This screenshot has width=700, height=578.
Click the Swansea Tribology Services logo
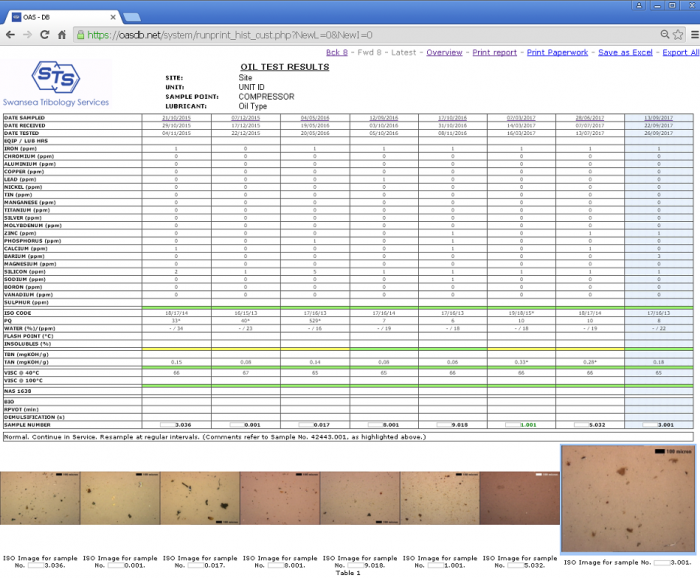coord(56,82)
